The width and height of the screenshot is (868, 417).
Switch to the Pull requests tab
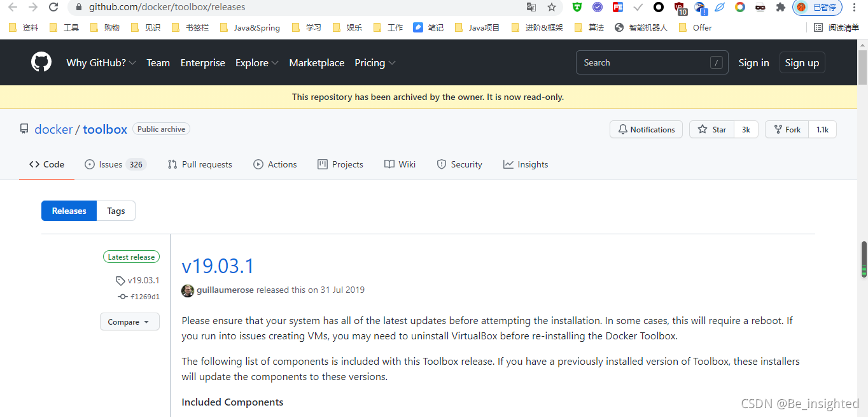coord(200,164)
